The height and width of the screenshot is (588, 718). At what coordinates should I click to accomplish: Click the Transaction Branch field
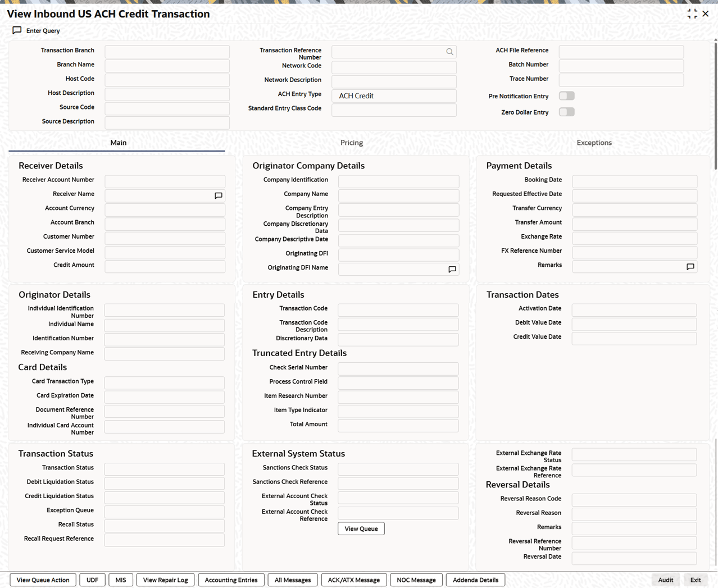pos(167,52)
